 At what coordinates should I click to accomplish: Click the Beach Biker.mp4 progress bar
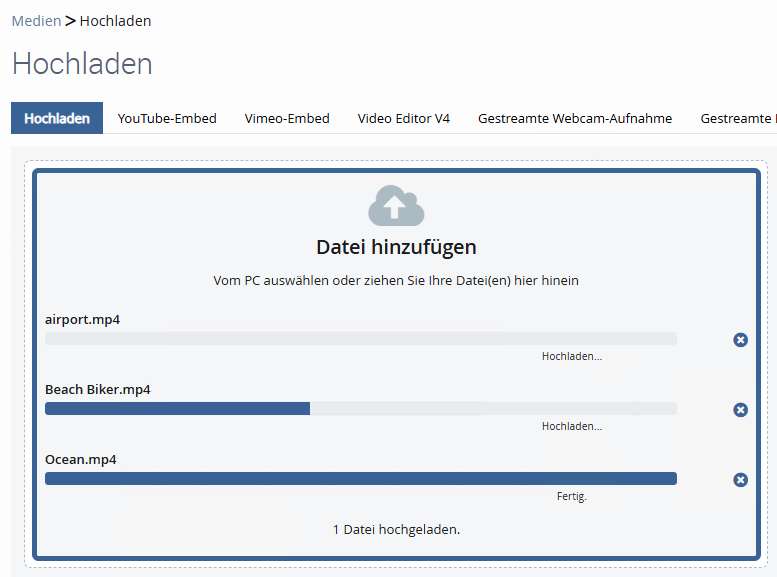tap(361, 409)
